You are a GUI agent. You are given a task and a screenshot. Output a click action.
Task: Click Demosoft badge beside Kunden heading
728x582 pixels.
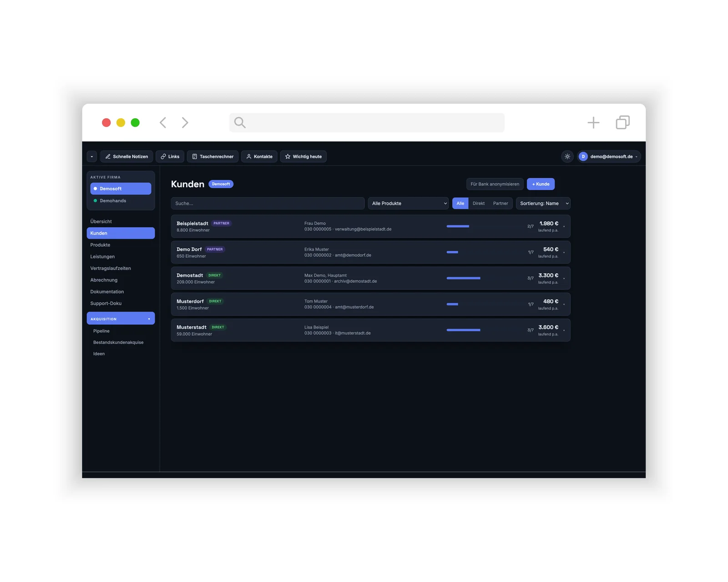(x=221, y=184)
